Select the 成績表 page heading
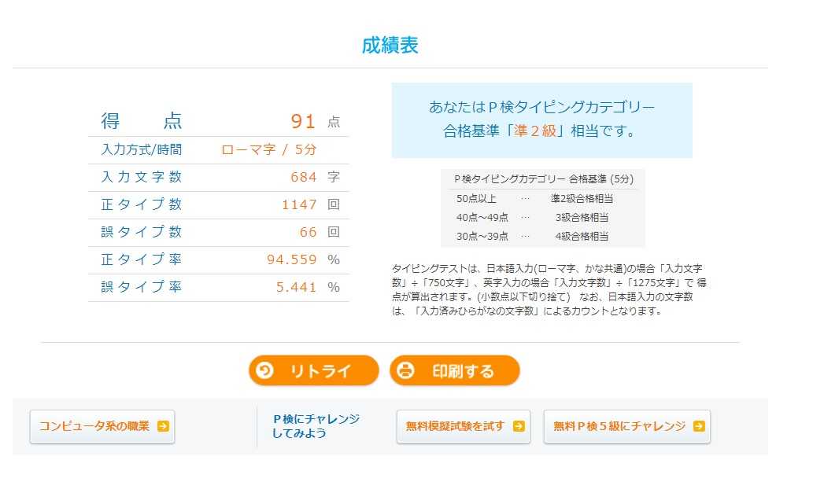The width and height of the screenshot is (813, 504). click(x=390, y=46)
